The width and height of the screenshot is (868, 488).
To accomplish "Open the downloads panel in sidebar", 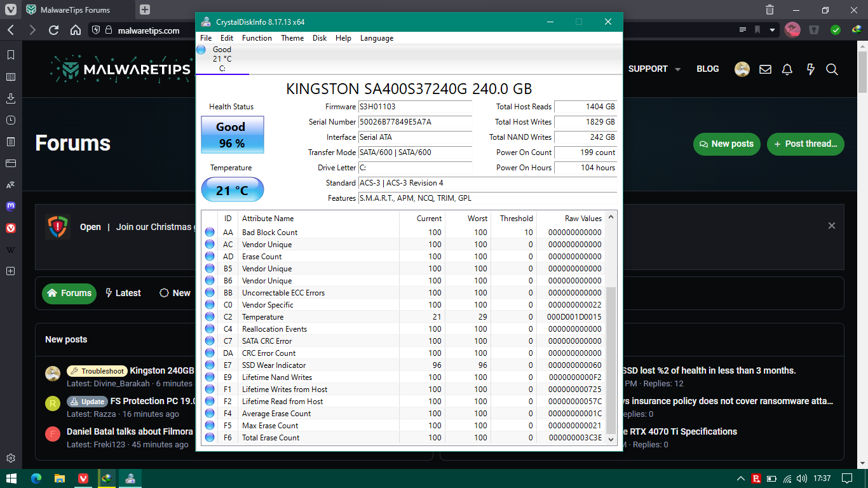I will coord(11,98).
